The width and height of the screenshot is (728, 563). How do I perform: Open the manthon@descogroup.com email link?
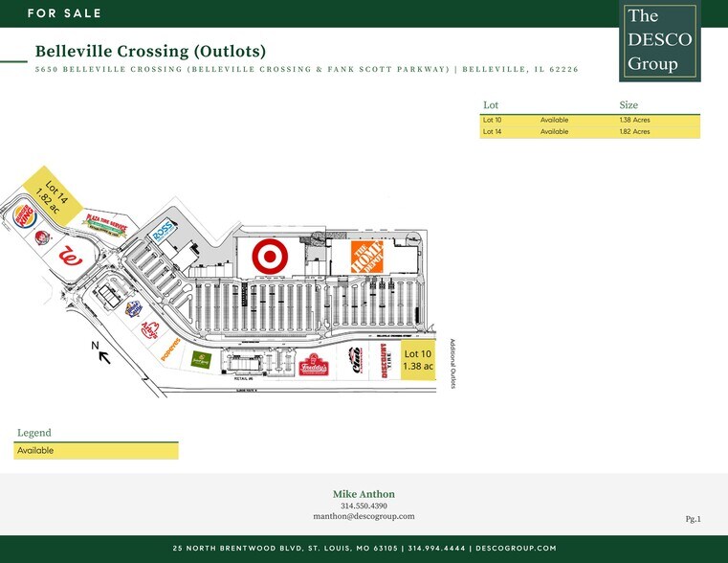[364, 516]
